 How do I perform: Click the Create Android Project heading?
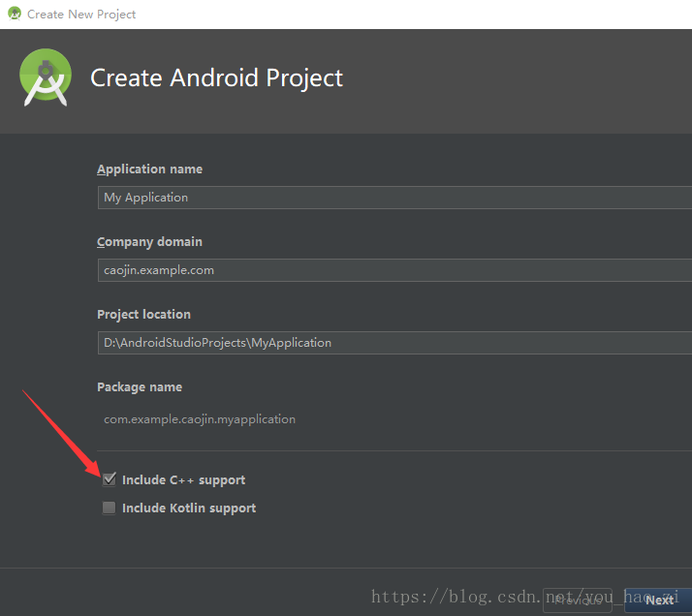[x=216, y=78]
